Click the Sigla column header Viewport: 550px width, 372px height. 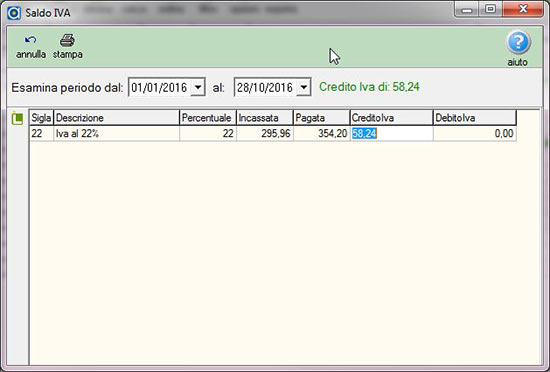[41, 118]
